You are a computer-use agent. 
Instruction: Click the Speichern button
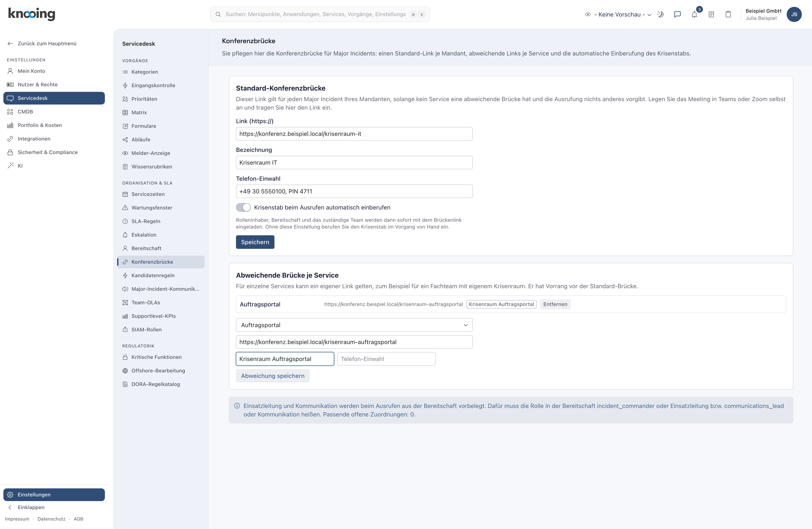click(255, 242)
